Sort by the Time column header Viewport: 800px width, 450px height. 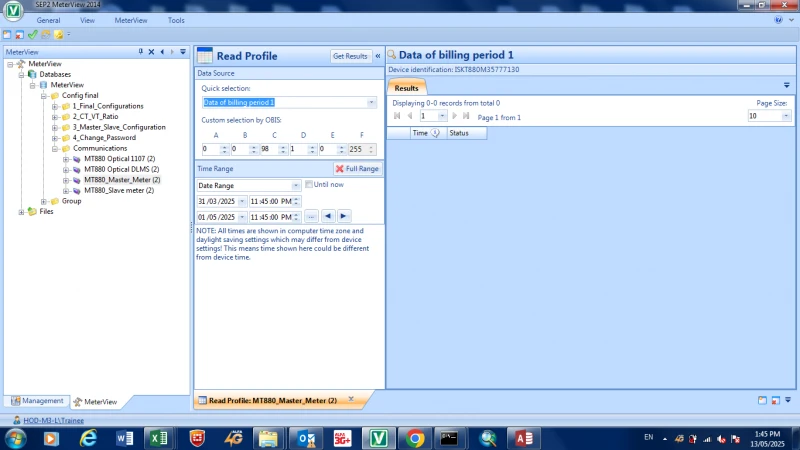pyautogui.click(x=429, y=133)
